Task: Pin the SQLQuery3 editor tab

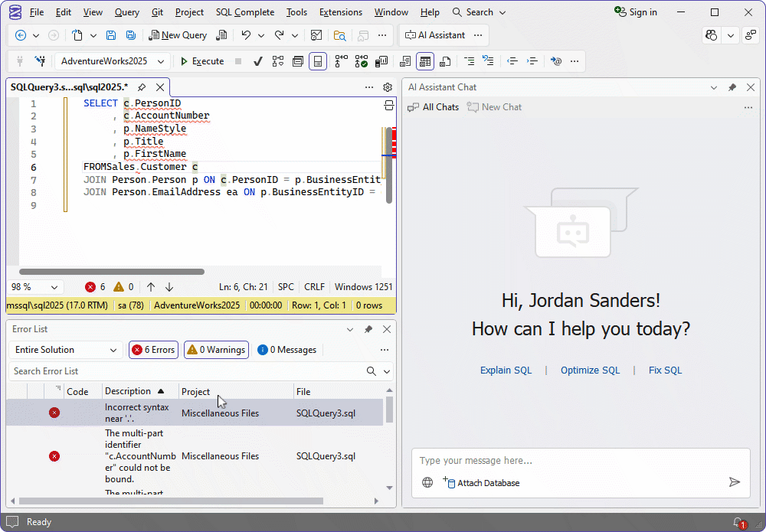Action: pos(142,87)
